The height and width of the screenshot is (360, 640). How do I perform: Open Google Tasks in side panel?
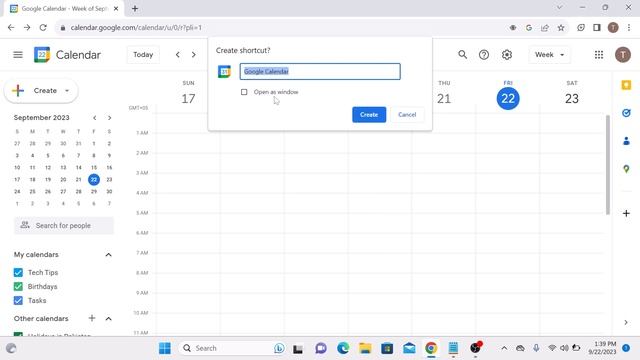(626, 113)
